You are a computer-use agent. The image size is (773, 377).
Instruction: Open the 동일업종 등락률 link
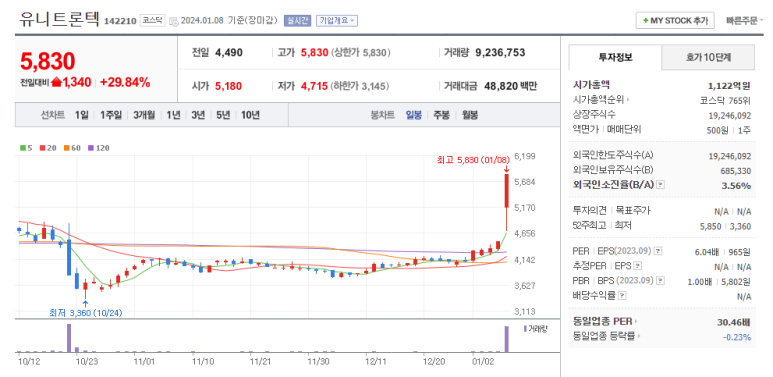(x=607, y=337)
